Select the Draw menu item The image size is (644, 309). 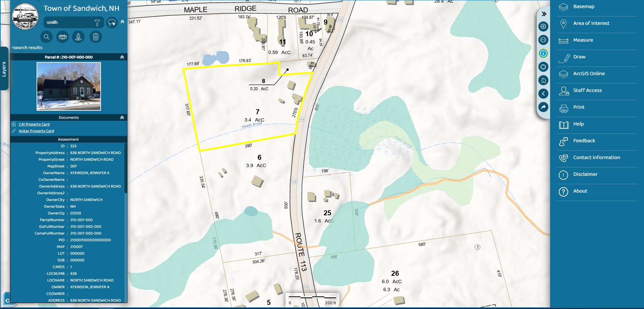coord(597,58)
